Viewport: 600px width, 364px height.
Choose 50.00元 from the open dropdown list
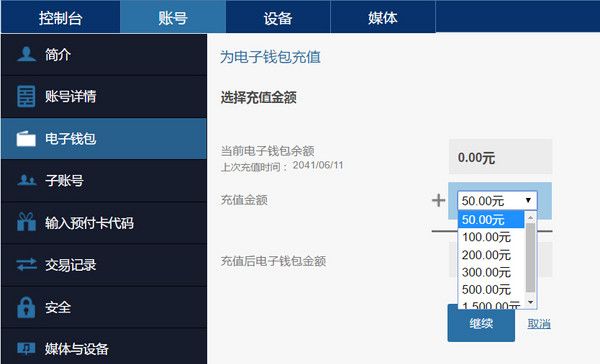491,220
